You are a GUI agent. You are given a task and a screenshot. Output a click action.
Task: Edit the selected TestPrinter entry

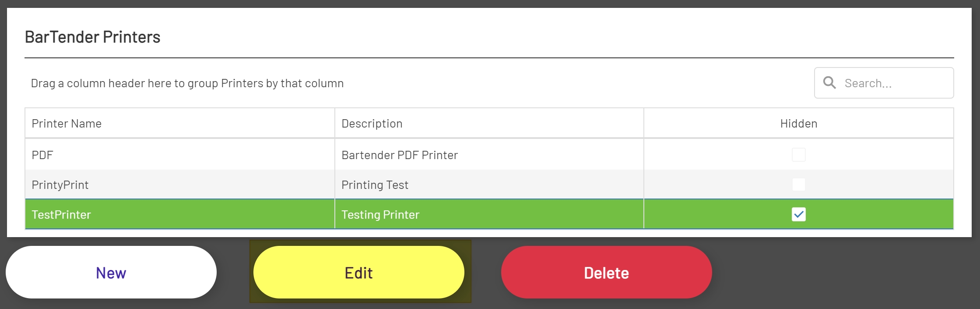(x=359, y=272)
